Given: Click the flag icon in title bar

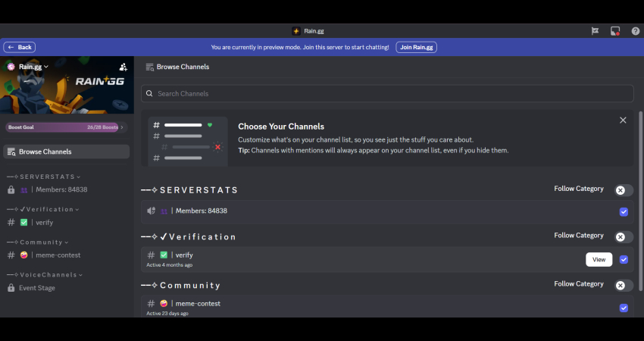Looking at the screenshot, I should click(x=596, y=31).
